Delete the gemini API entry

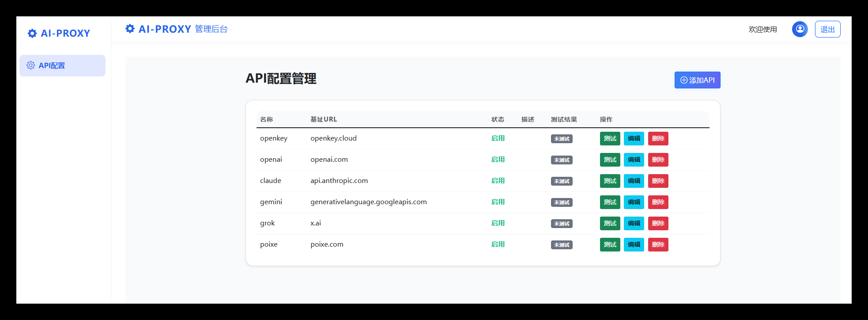(658, 202)
